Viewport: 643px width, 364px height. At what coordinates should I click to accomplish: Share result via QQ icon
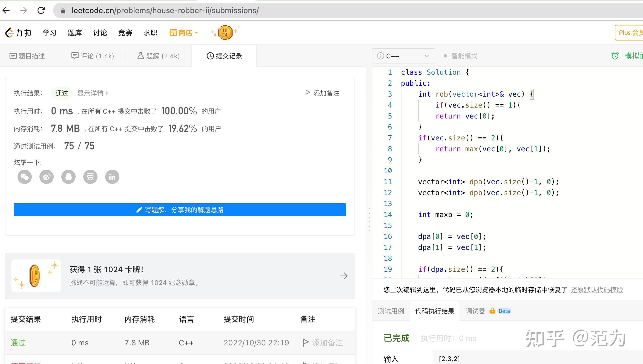coord(68,177)
